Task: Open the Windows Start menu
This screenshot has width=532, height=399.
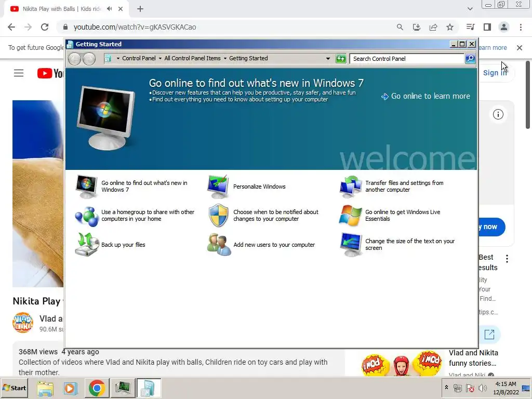Action: click(x=14, y=388)
